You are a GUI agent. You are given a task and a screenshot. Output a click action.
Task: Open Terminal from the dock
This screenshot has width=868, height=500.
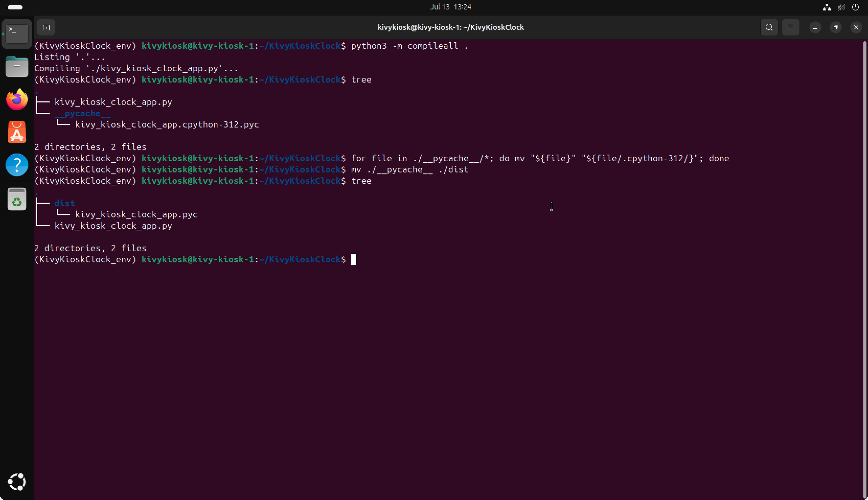[17, 34]
